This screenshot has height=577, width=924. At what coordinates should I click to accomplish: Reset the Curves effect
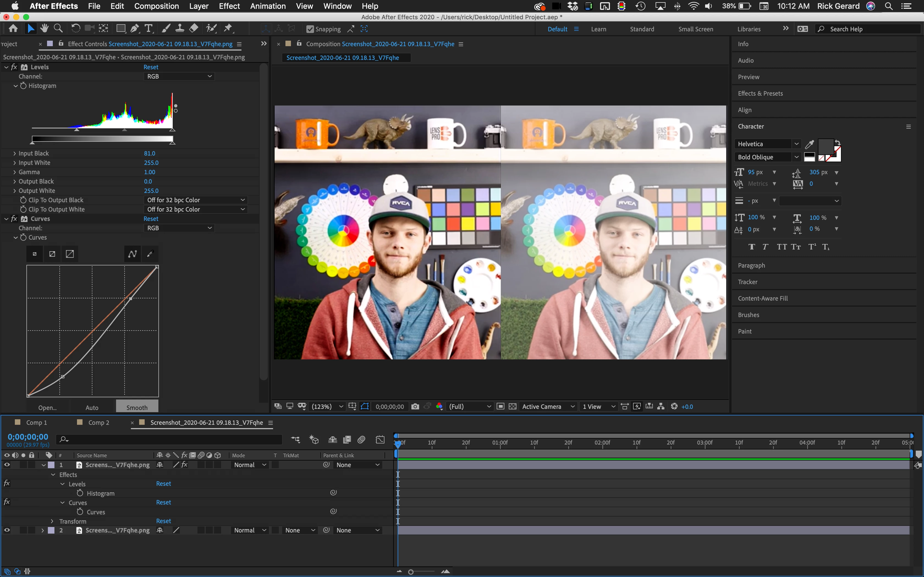click(151, 219)
